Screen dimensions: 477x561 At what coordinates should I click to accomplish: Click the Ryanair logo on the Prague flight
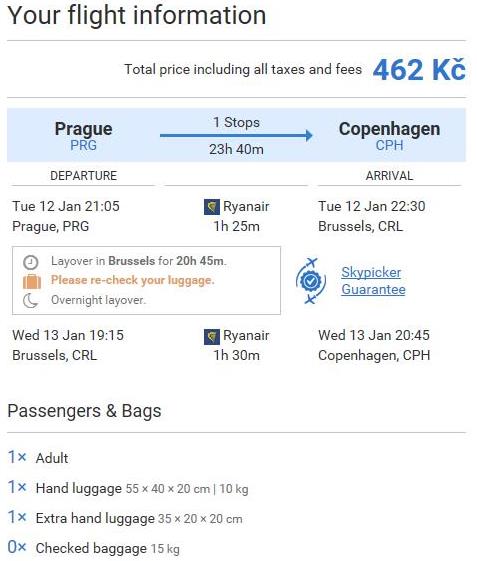[x=211, y=207]
